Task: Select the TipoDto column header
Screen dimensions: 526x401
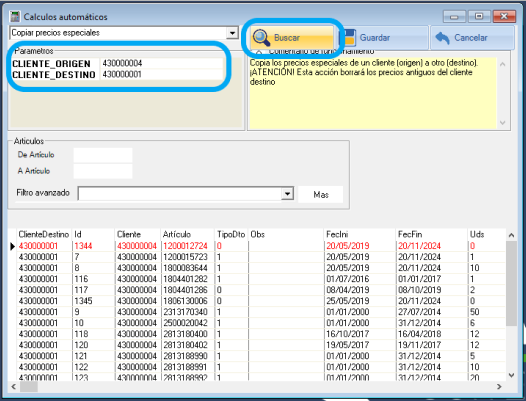Action: tap(231, 234)
